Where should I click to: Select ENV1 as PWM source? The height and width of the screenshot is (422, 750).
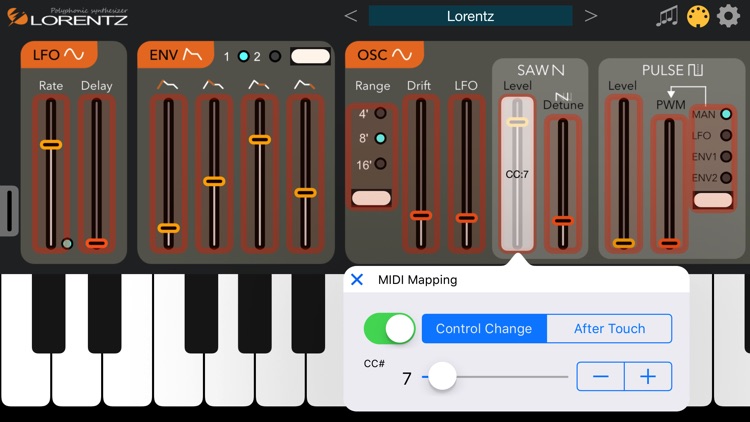[x=726, y=156]
